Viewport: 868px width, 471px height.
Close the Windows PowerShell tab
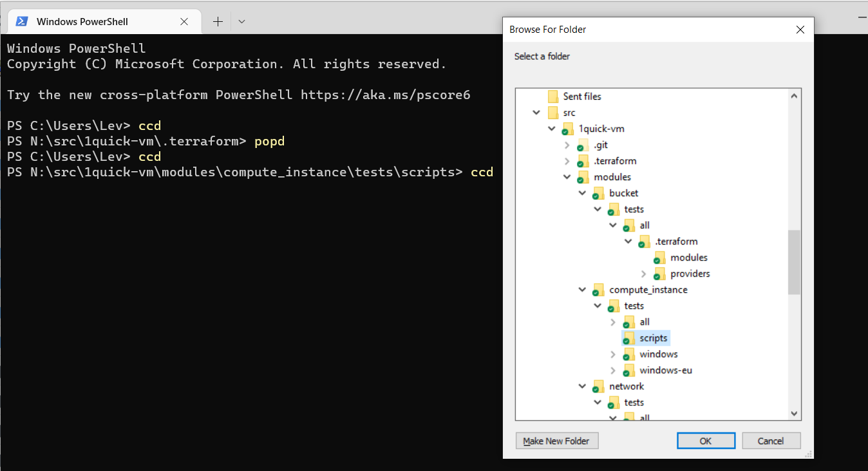pyautogui.click(x=184, y=21)
